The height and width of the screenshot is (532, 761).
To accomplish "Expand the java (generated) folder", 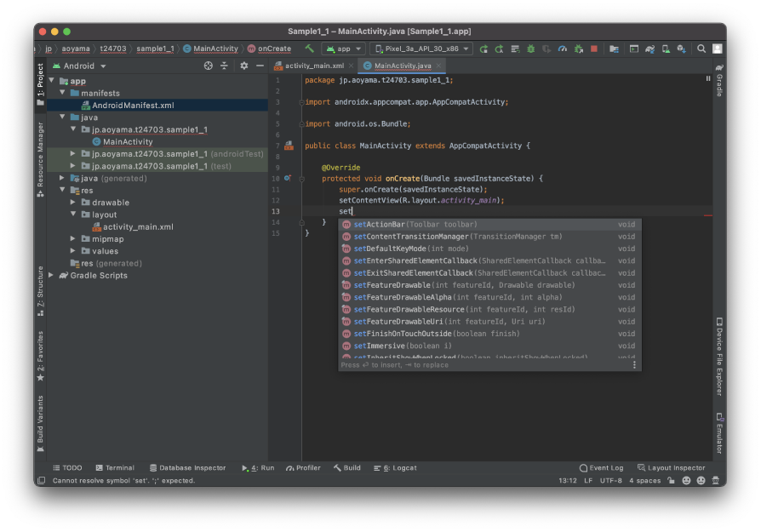I will 62,178.
